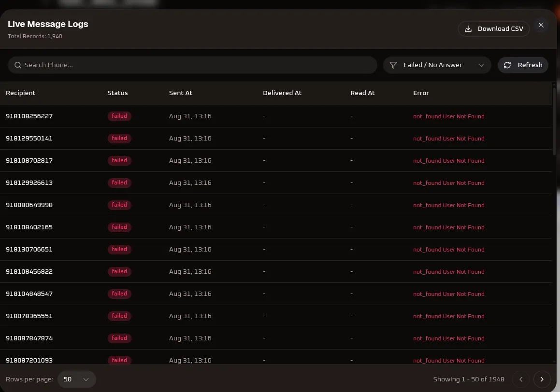Screen dimensions: 560x392
Task: Select recipient 918080649998
Action: (x=29, y=205)
